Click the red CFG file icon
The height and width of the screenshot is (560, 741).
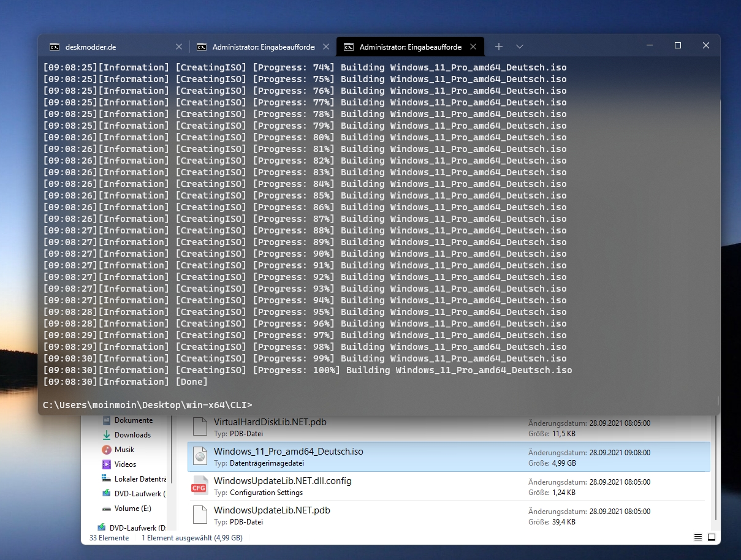pyautogui.click(x=200, y=486)
